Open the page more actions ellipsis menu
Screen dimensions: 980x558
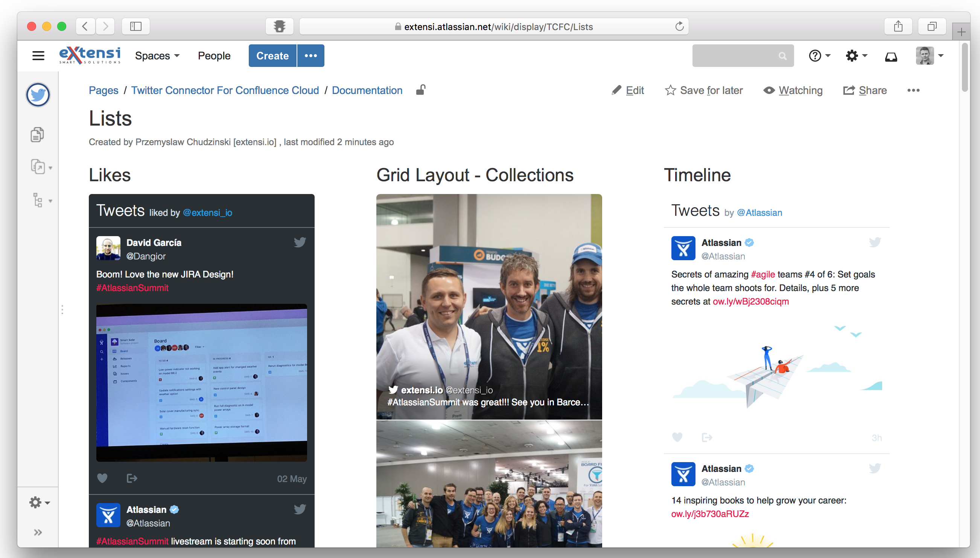[913, 91]
